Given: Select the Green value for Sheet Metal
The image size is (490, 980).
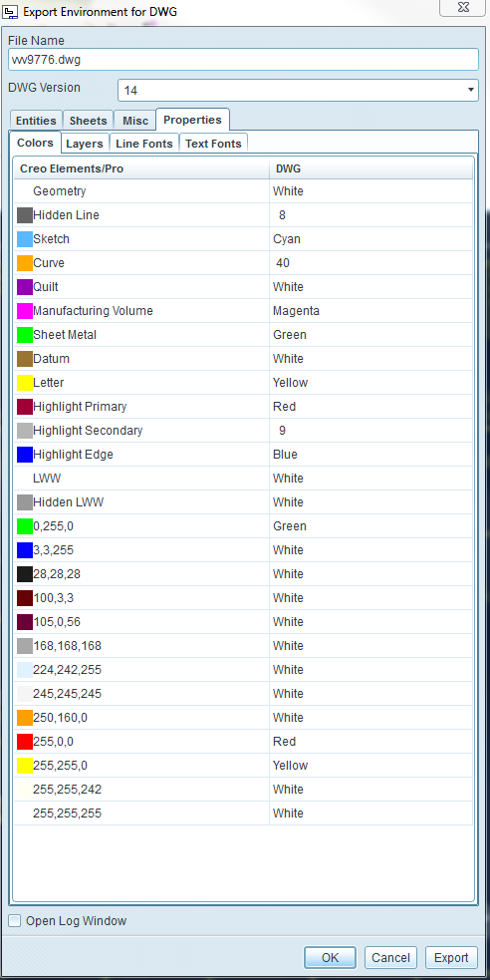Looking at the screenshot, I should (290, 335).
